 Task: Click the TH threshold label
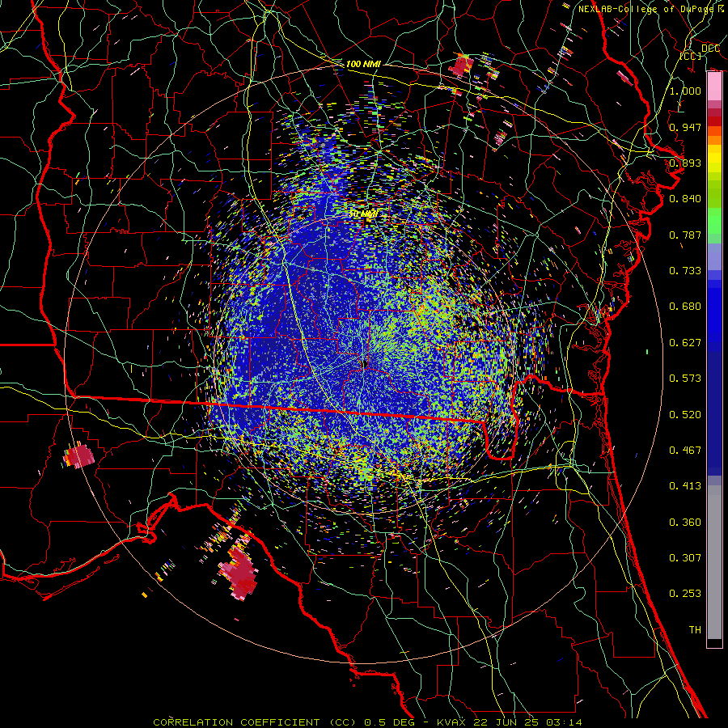coord(695,630)
